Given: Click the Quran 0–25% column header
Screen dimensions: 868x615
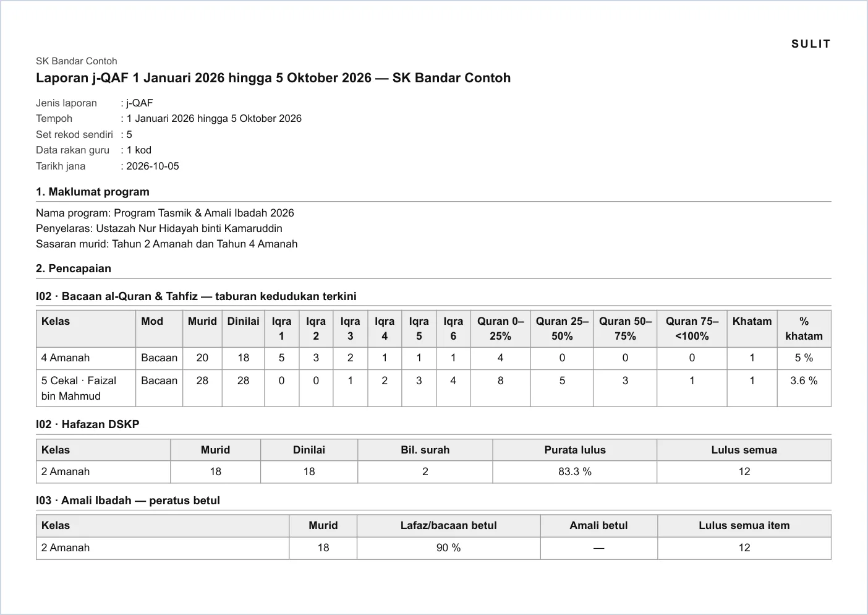Looking at the screenshot, I should [500, 329].
